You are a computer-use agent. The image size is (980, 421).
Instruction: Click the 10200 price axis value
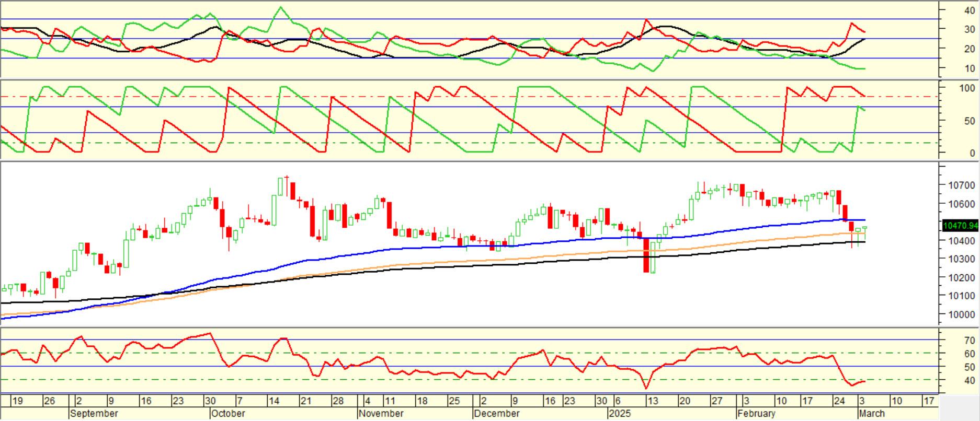[x=962, y=278]
